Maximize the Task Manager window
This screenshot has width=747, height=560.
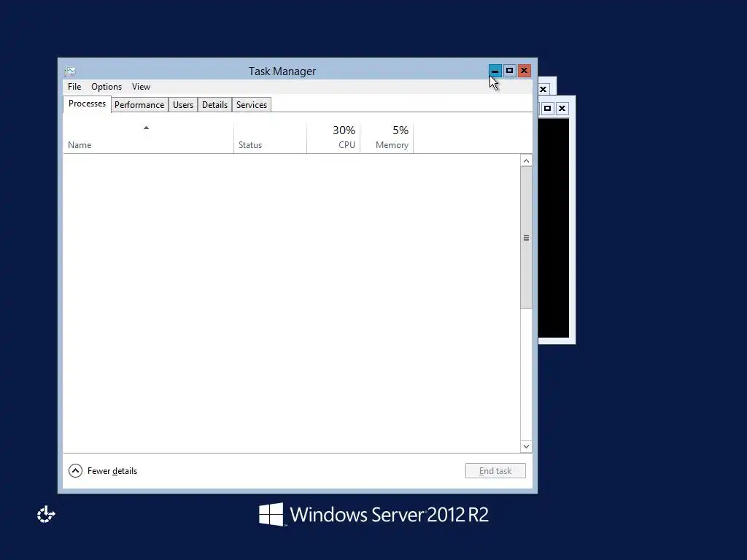click(x=510, y=71)
